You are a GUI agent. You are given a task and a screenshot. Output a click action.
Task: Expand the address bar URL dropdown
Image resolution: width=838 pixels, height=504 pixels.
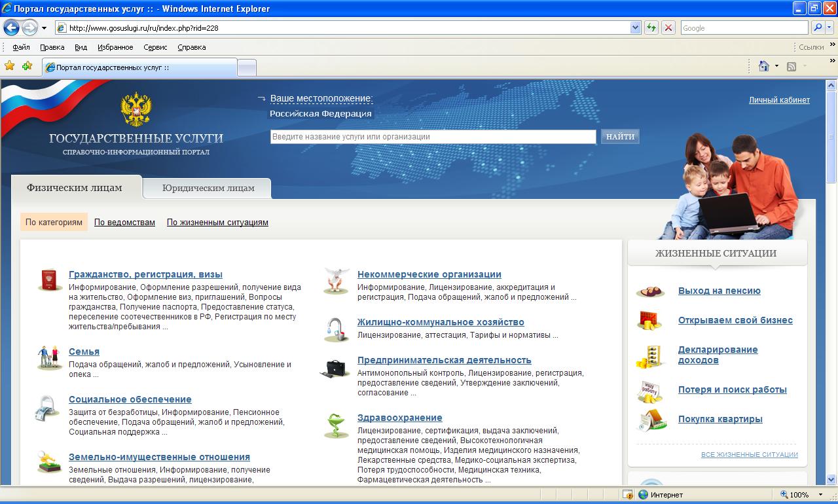click(x=635, y=27)
